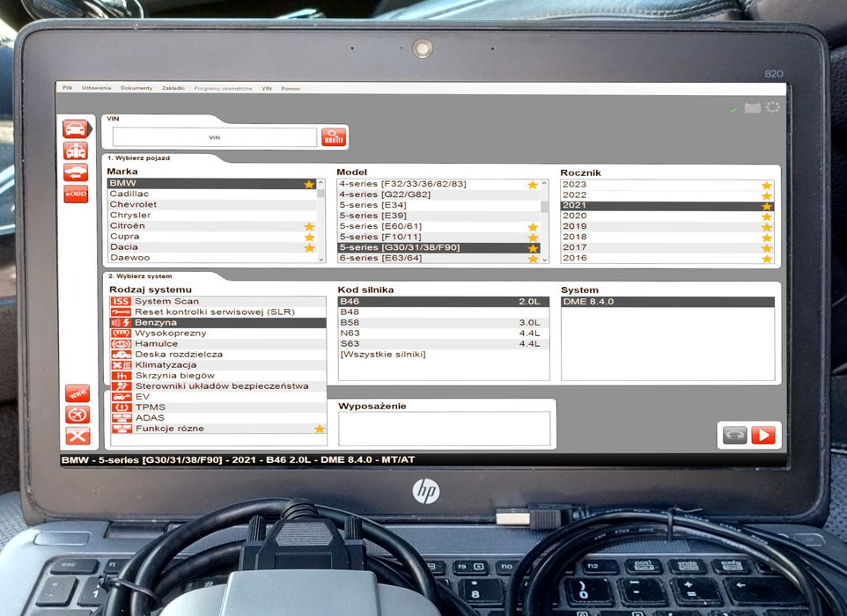Select Wysokoprezny system type
The width and height of the screenshot is (847, 616).
point(218,334)
